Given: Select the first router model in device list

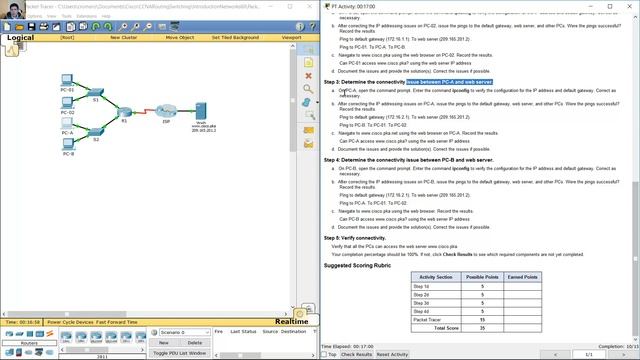Looking at the screenshot, I should point(66,337).
